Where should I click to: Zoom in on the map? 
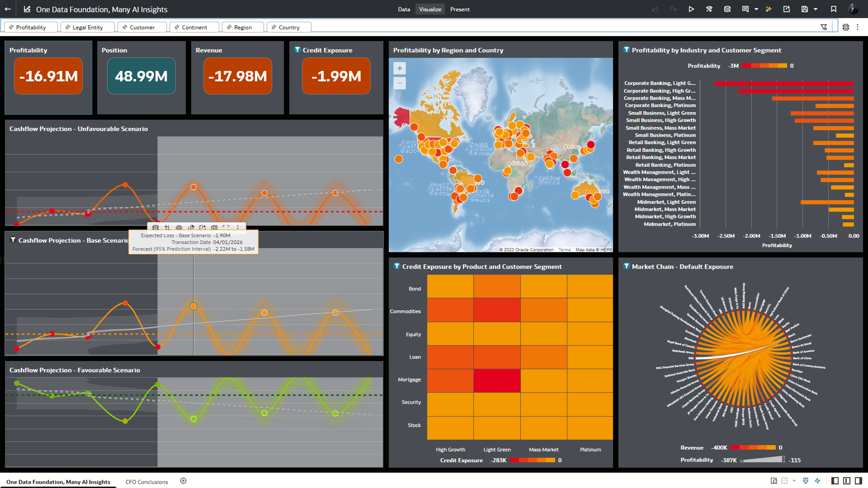click(x=399, y=68)
